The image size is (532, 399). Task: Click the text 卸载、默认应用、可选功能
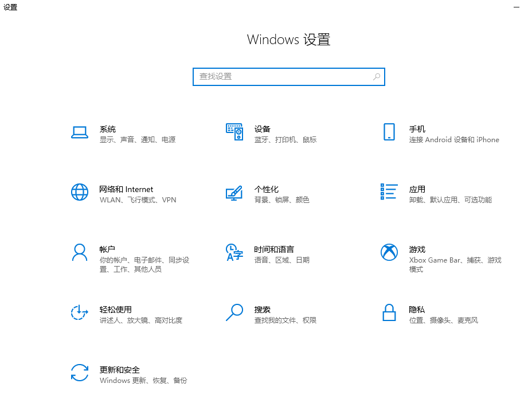pyautogui.click(x=450, y=200)
